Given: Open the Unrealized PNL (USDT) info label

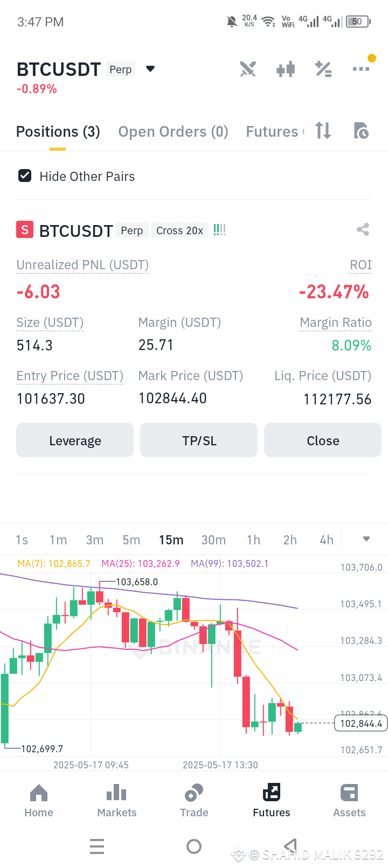Looking at the screenshot, I should [x=82, y=265].
